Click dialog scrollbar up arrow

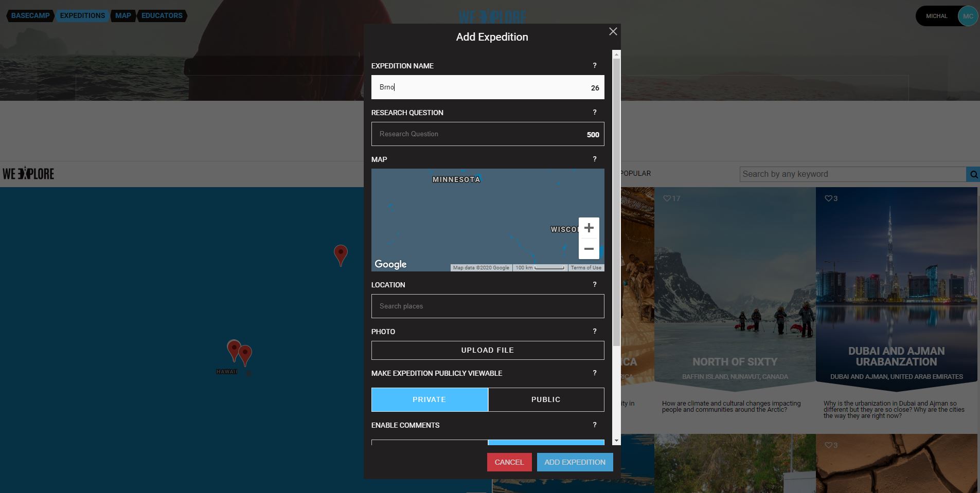(x=616, y=54)
